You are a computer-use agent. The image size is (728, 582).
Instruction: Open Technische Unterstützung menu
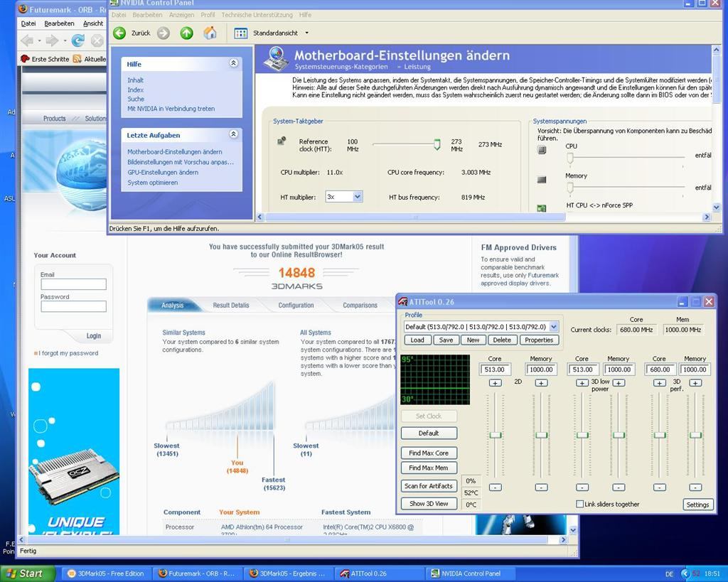[257, 15]
